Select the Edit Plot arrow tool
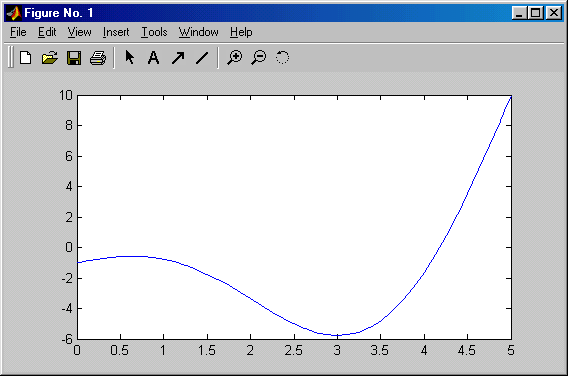 click(x=130, y=57)
